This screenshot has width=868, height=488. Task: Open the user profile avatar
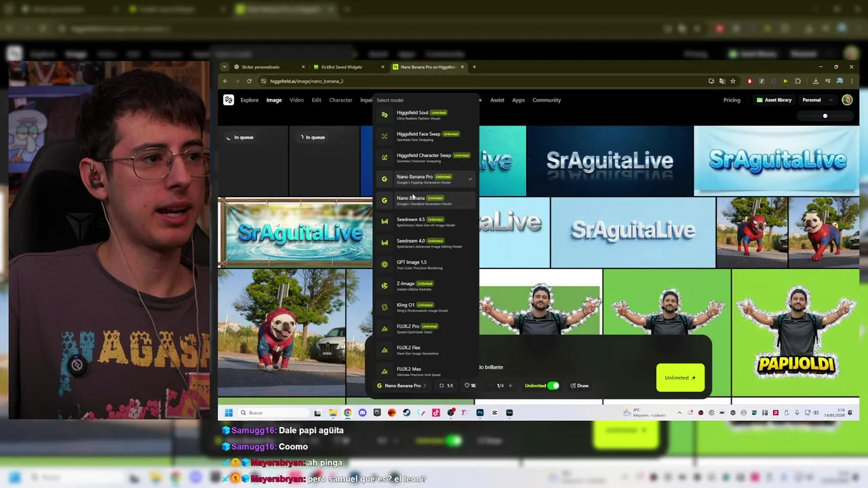click(847, 100)
